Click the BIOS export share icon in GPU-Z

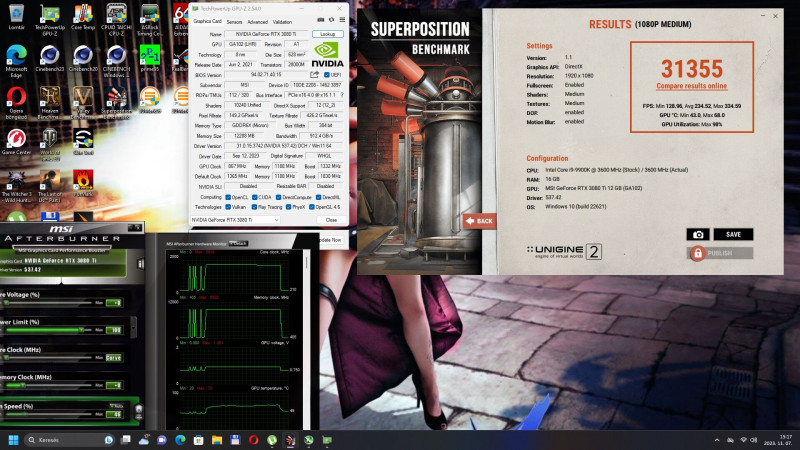(x=314, y=74)
